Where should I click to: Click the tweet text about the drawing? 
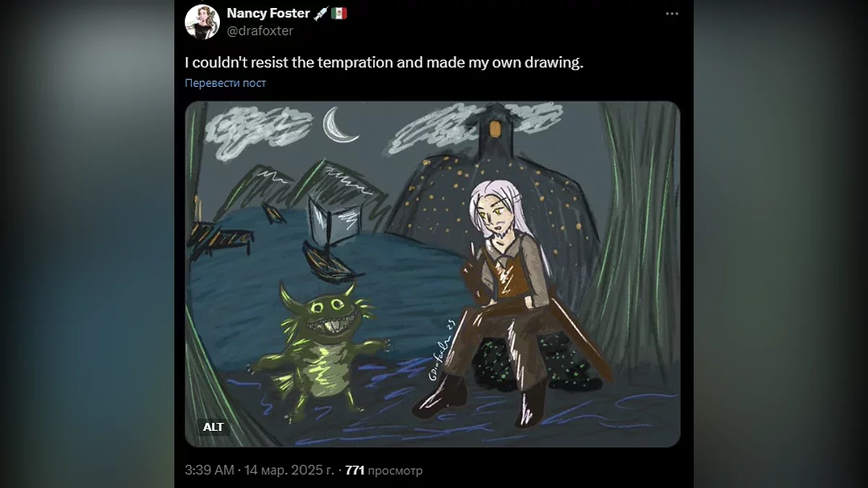coord(383,62)
